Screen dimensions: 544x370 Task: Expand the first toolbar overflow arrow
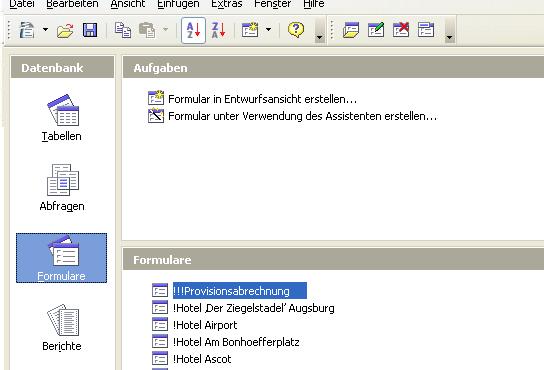pyautogui.click(x=320, y=31)
